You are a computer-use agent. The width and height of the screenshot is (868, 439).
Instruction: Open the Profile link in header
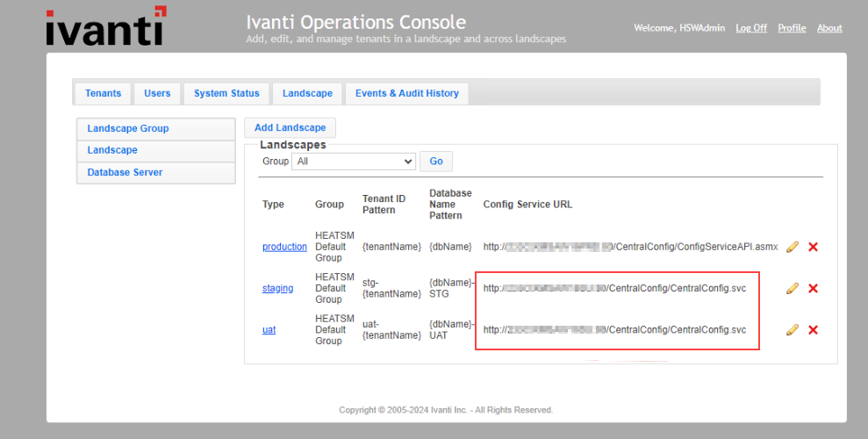pos(792,28)
